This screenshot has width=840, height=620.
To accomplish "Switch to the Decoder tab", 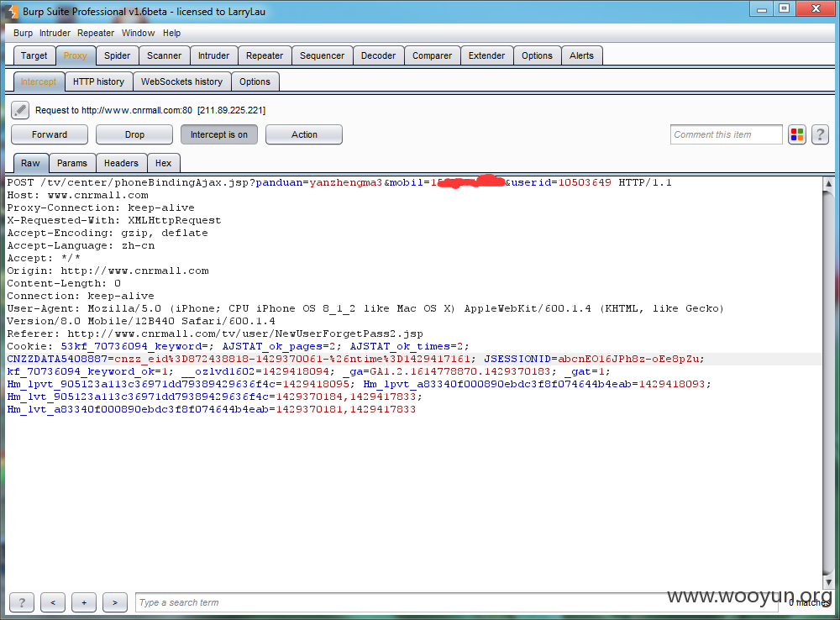I will (378, 55).
